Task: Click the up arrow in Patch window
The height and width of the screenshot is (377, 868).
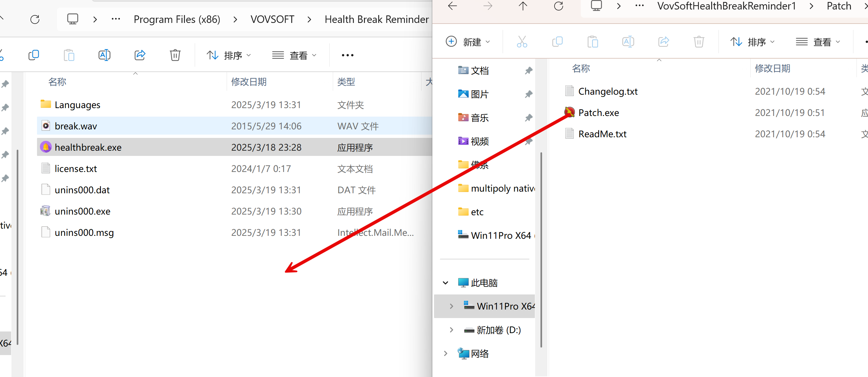Action: coord(523,6)
